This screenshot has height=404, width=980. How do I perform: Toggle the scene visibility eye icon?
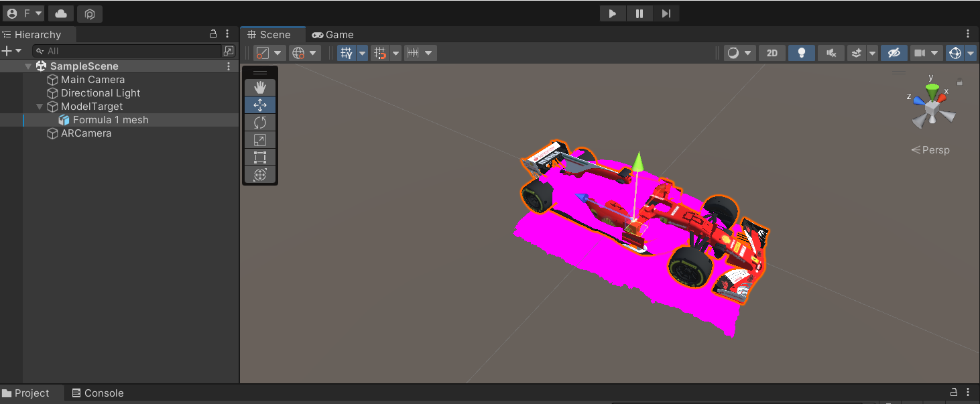coord(894,53)
